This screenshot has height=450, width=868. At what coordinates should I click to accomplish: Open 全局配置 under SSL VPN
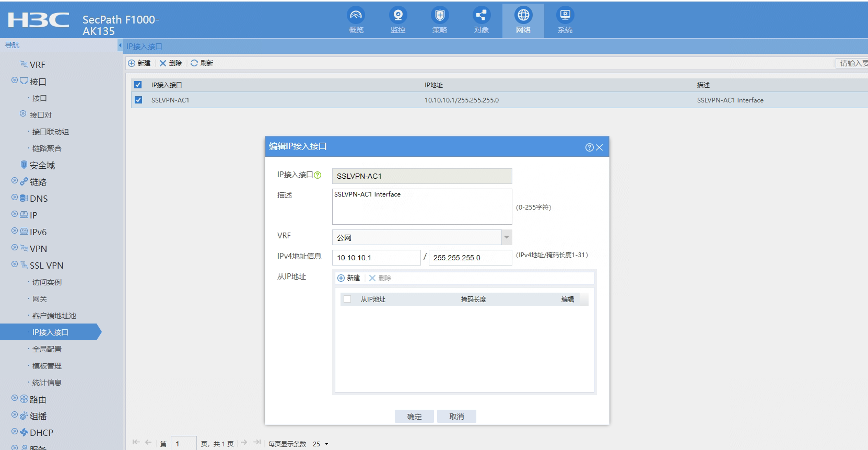point(47,349)
